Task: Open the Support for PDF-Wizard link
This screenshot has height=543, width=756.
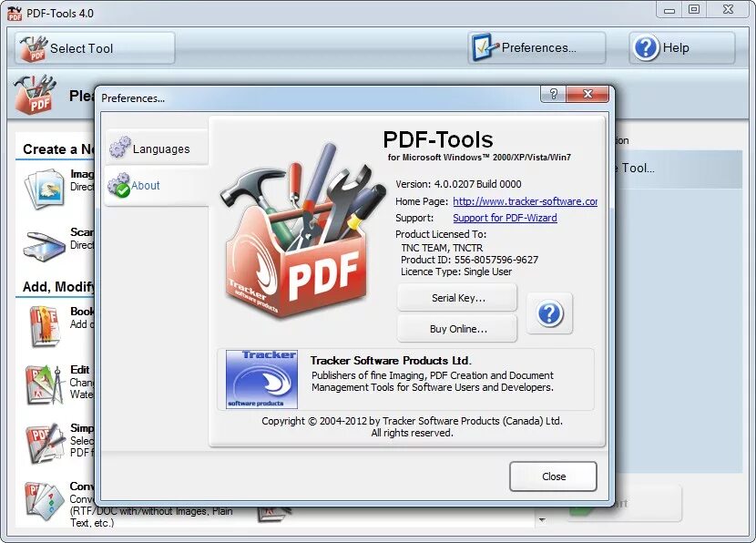Action: click(x=505, y=218)
